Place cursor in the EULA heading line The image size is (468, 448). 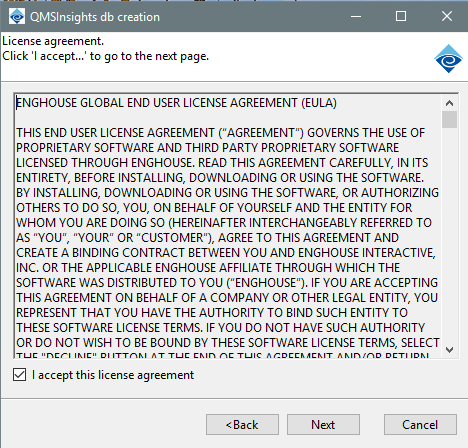click(177, 103)
